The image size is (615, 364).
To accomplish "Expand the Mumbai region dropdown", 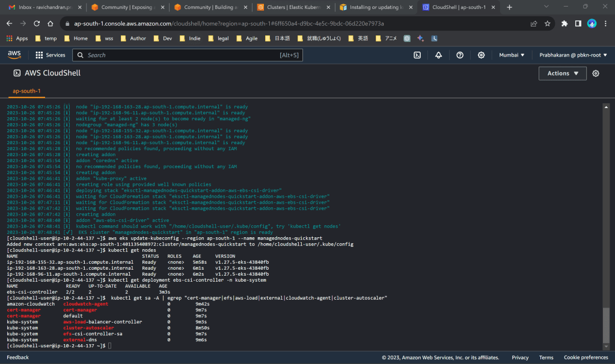I will [x=512, y=55].
